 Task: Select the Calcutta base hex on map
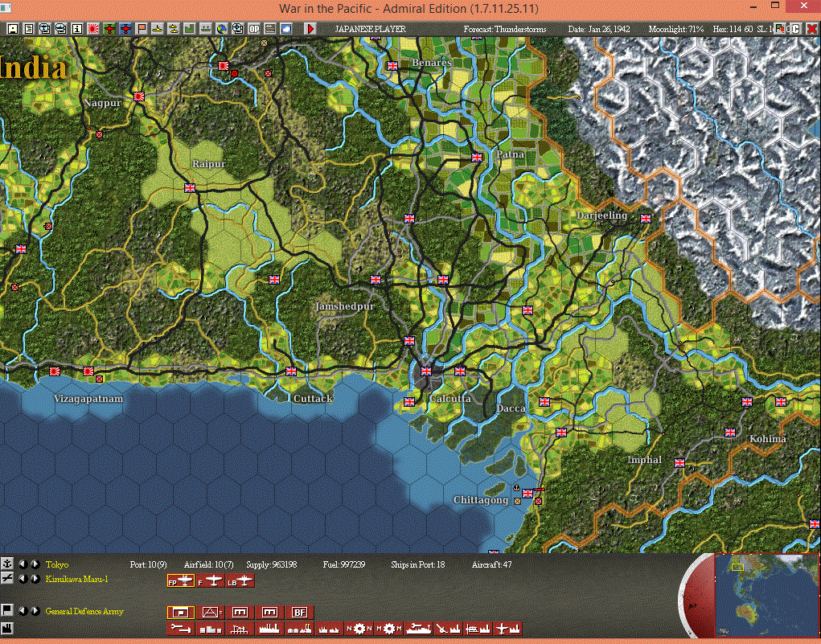pyautogui.click(x=426, y=371)
